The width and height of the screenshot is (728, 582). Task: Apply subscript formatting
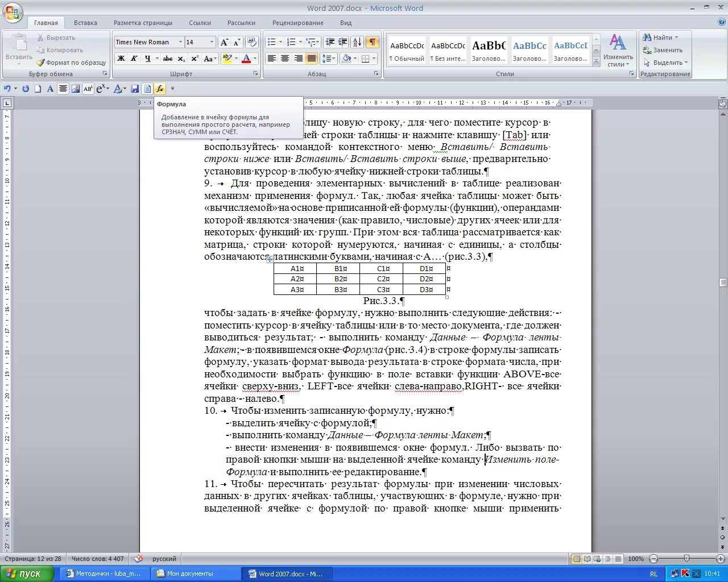(181, 59)
